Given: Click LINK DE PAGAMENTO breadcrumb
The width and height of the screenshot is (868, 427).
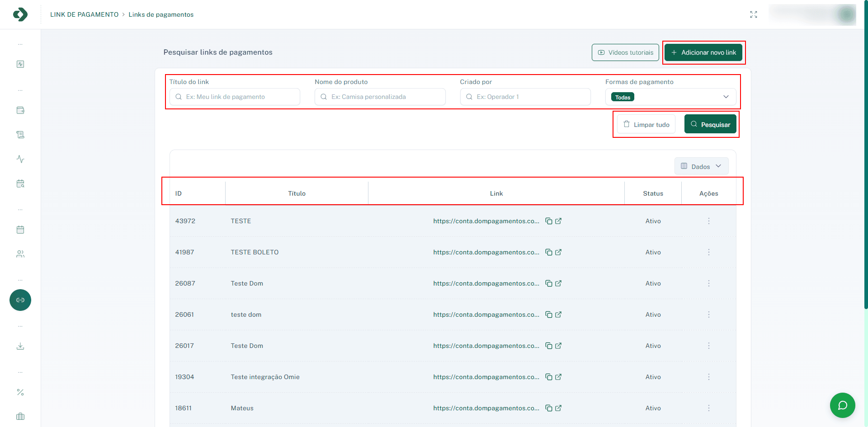Looking at the screenshot, I should tap(84, 14).
